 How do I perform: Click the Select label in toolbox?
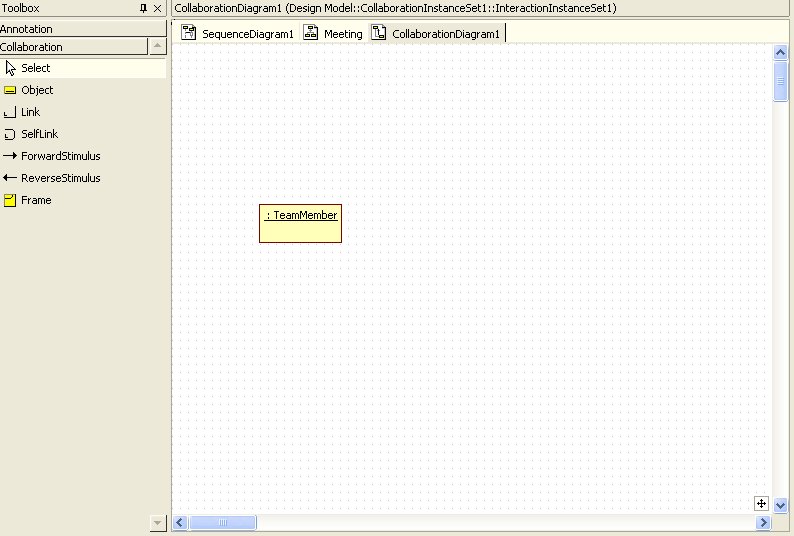click(x=35, y=68)
